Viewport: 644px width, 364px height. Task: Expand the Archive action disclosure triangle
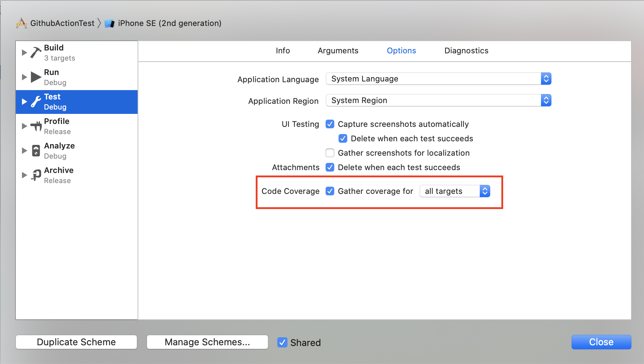click(24, 175)
